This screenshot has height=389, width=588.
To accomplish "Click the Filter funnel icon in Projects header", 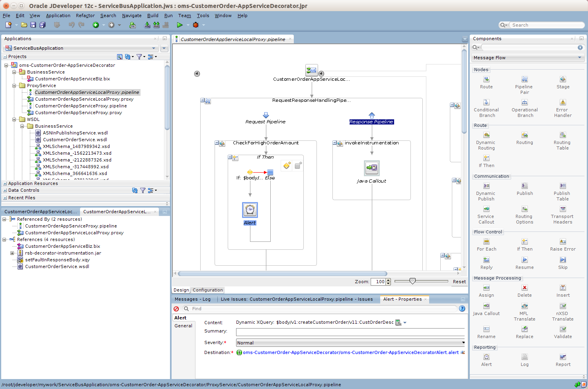I will (139, 57).
